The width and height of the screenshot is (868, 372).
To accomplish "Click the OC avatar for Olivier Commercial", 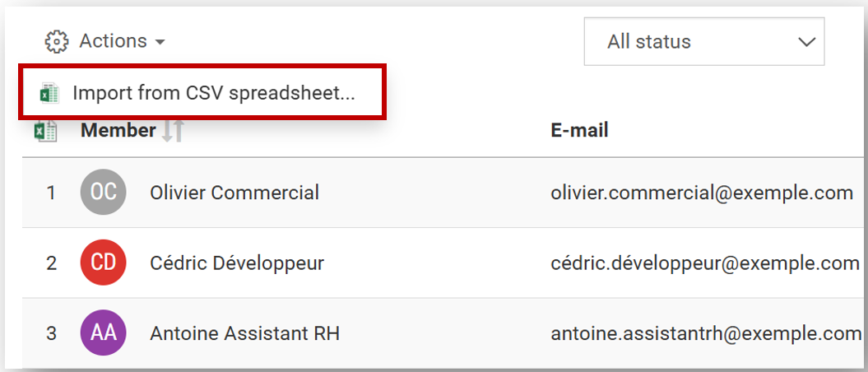I will (x=103, y=192).
